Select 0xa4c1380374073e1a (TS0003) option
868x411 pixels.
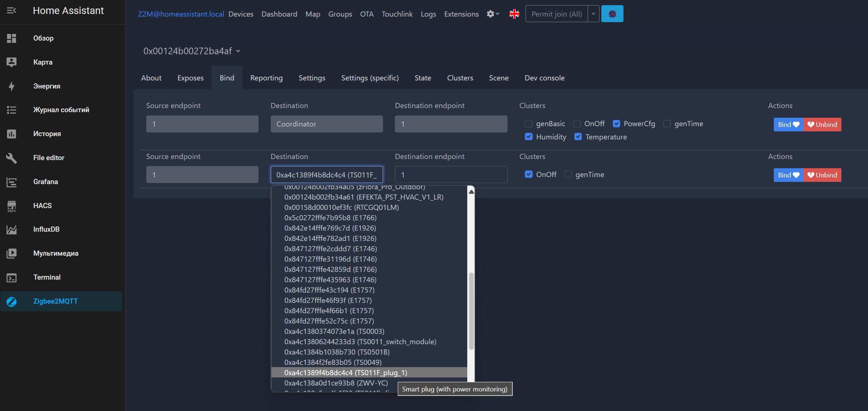369,331
